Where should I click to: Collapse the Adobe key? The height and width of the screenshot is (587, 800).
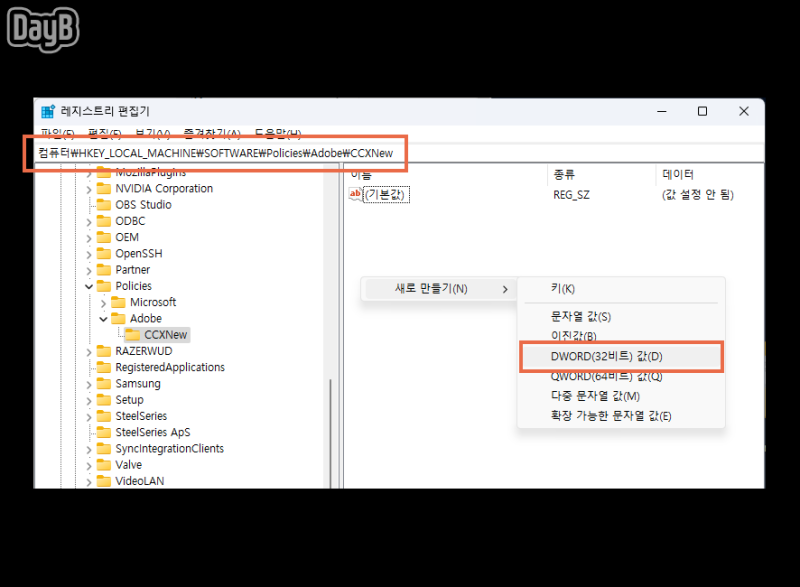pyautogui.click(x=103, y=319)
